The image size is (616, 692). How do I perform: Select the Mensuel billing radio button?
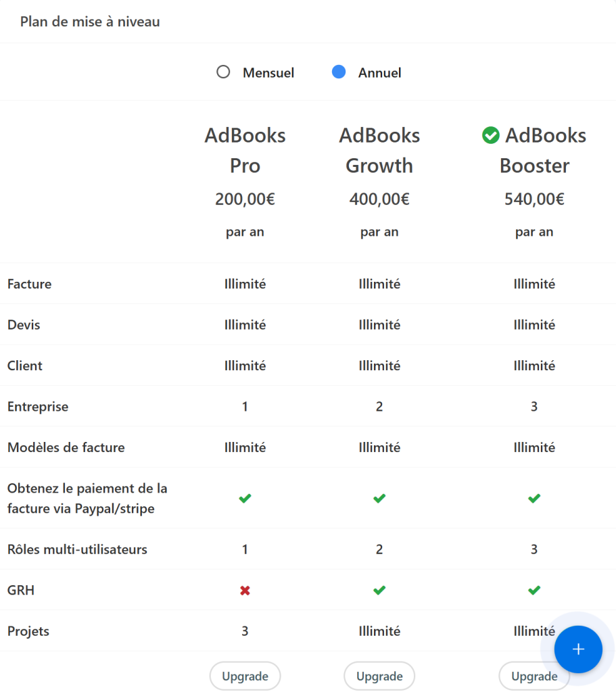click(223, 72)
